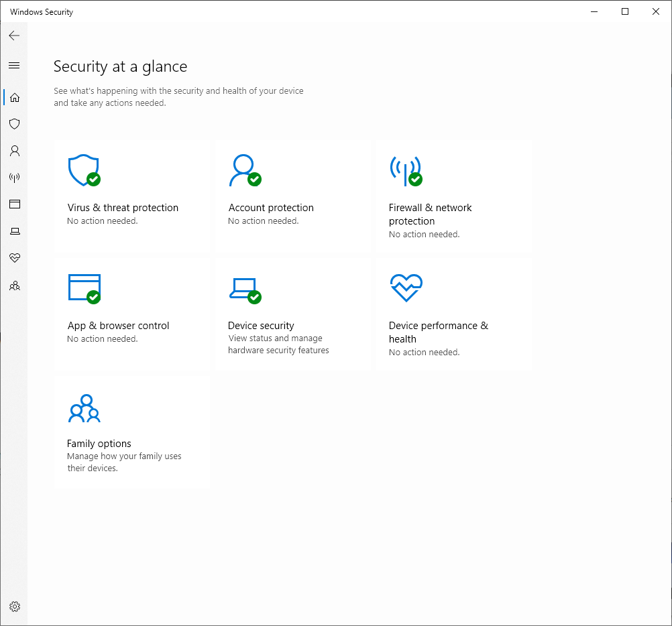672x626 pixels.
Task: Click the 'See what's happening' description text
Action: click(178, 97)
